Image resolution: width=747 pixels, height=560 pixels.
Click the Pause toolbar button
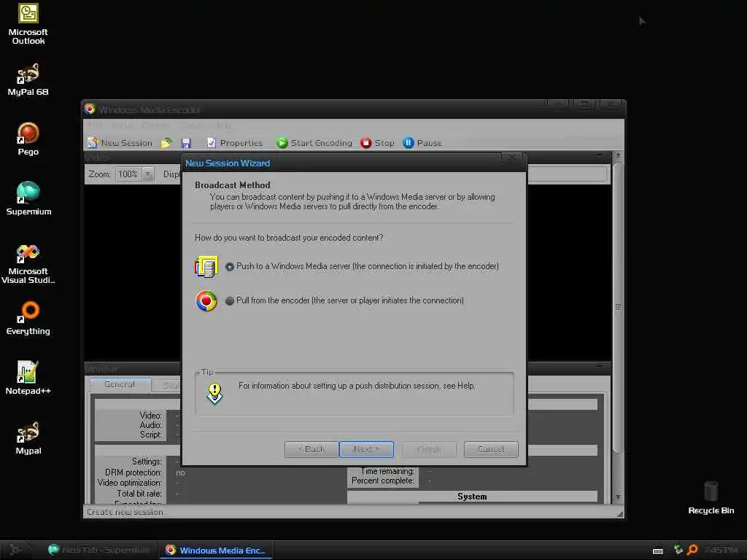pyautogui.click(x=422, y=143)
